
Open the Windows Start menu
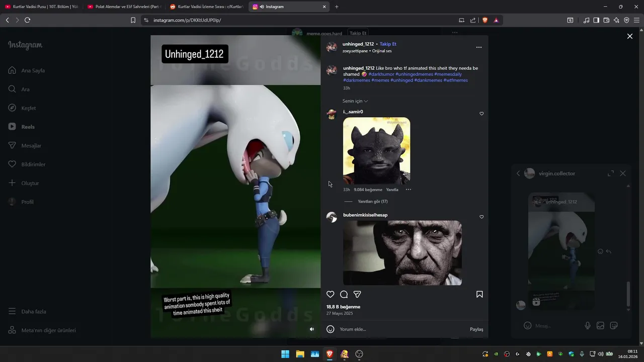[285, 354]
